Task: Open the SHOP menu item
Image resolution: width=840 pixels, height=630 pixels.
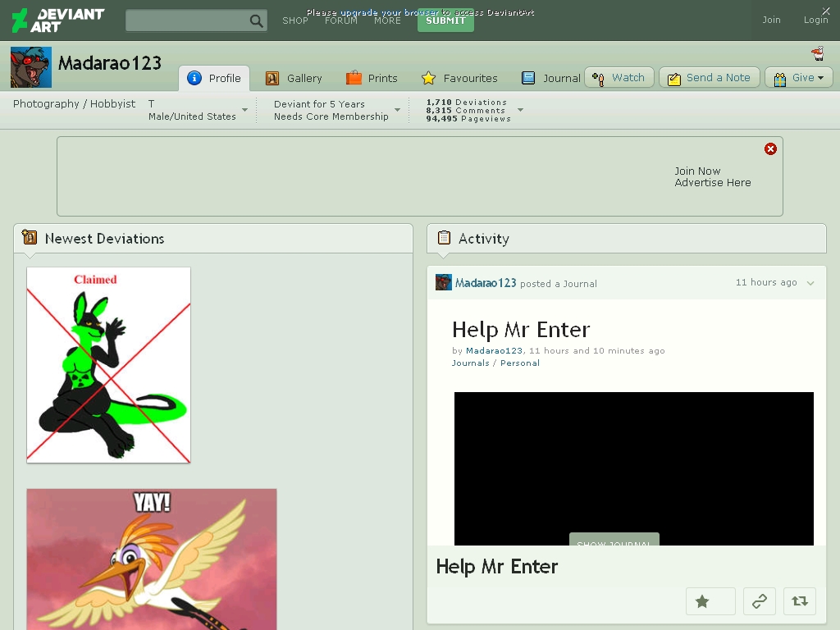Action: tap(295, 21)
